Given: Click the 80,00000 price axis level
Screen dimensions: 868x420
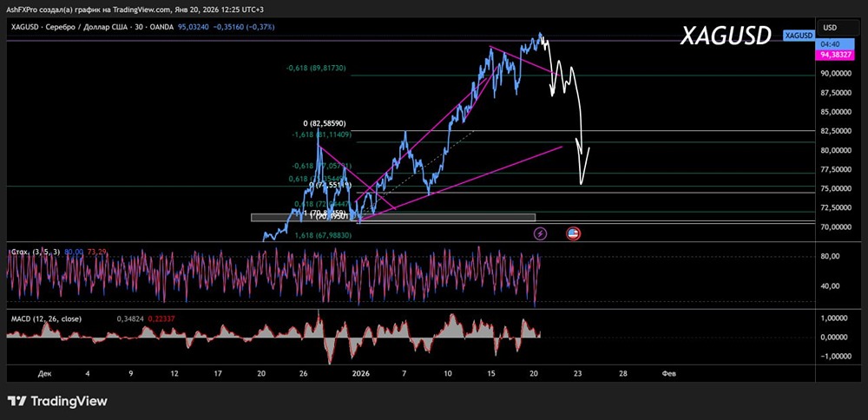Looking at the screenshot, I should [x=836, y=150].
